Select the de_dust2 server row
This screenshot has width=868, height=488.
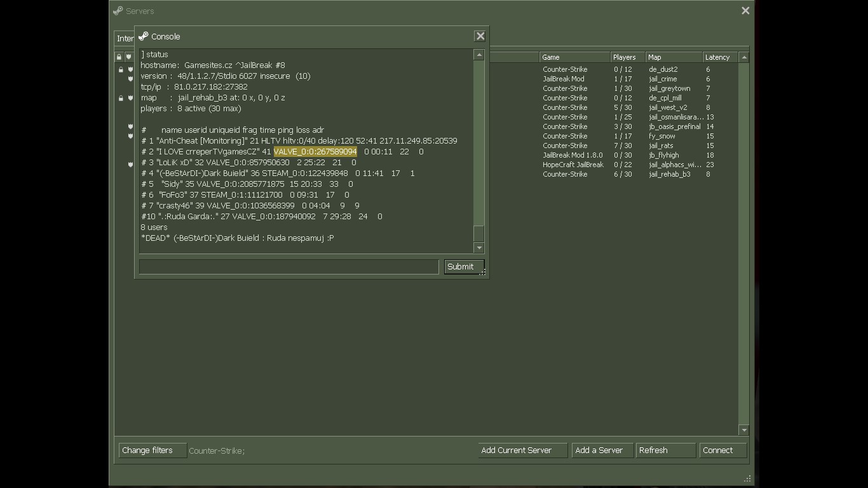coord(426,69)
